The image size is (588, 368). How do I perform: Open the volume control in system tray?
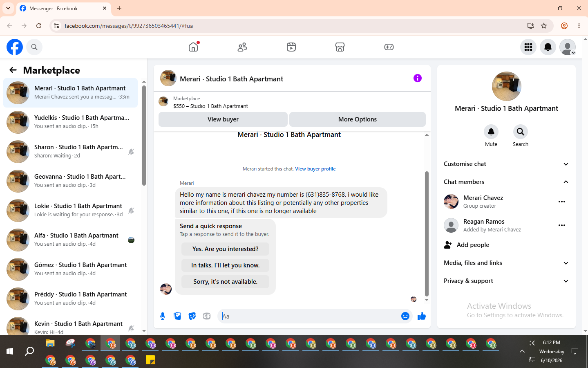532,343
